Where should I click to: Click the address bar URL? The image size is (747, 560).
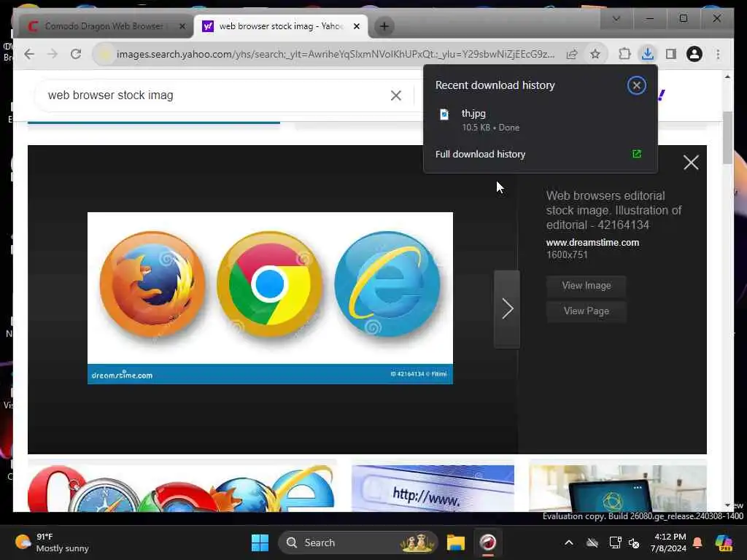[x=336, y=54]
